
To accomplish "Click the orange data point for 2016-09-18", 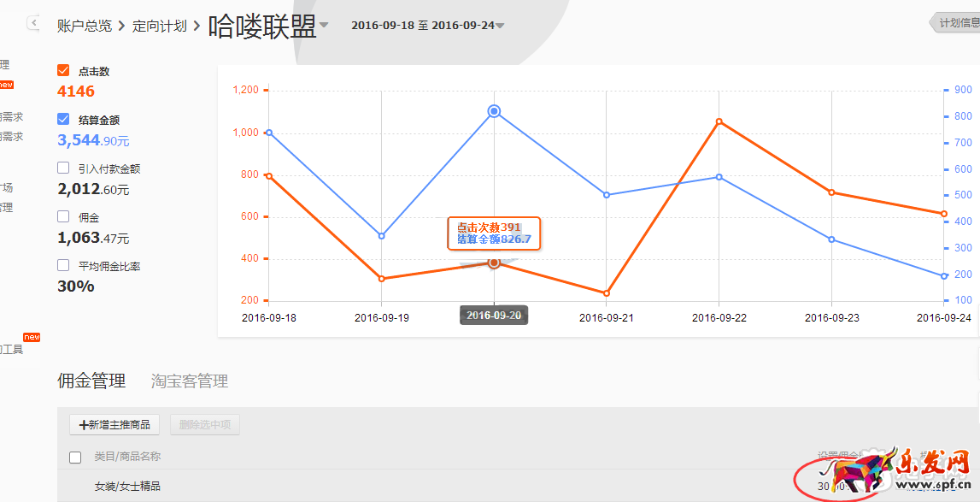I will tap(269, 176).
